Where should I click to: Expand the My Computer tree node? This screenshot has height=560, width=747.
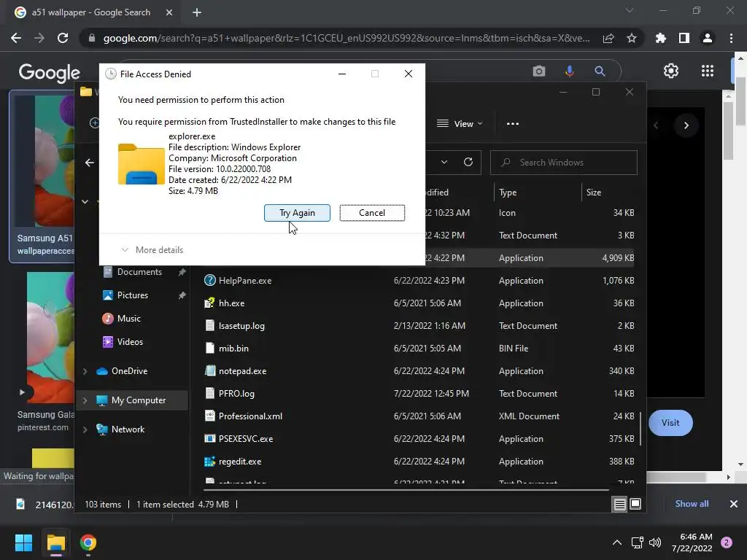pyautogui.click(x=85, y=400)
